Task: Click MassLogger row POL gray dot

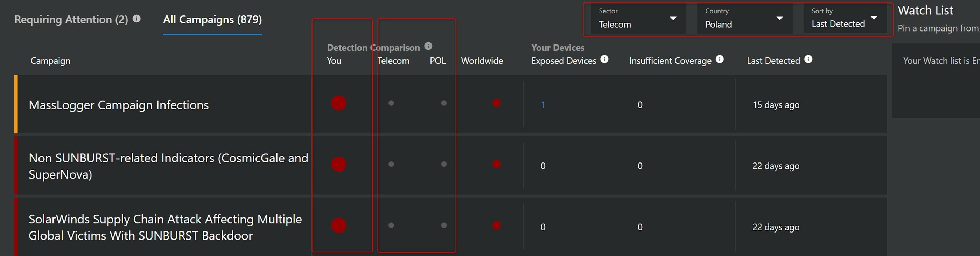Action: coord(443,103)
